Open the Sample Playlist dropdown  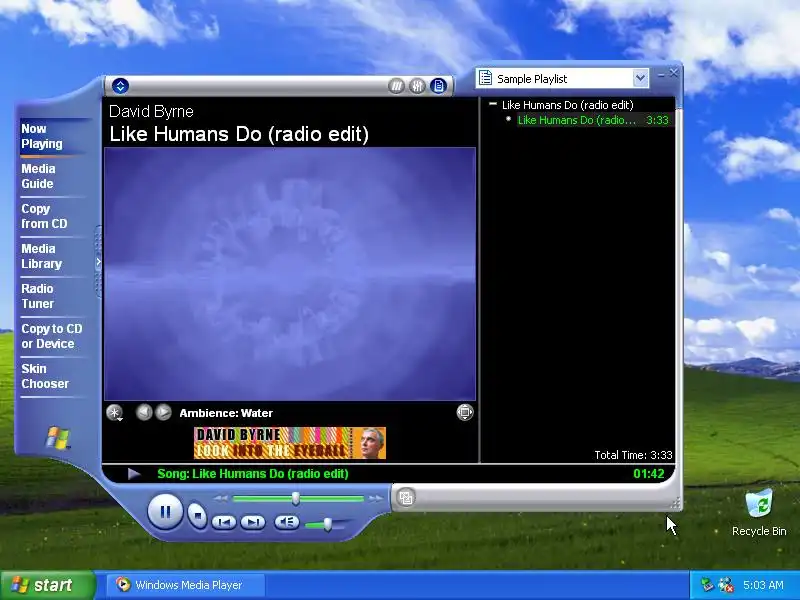[640, 79]
